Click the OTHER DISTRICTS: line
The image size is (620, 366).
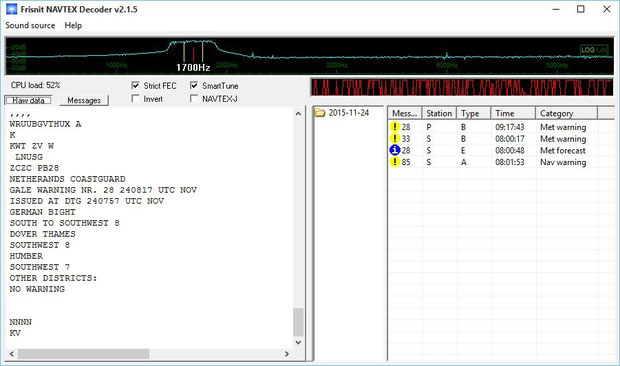(x=53, y=278)
